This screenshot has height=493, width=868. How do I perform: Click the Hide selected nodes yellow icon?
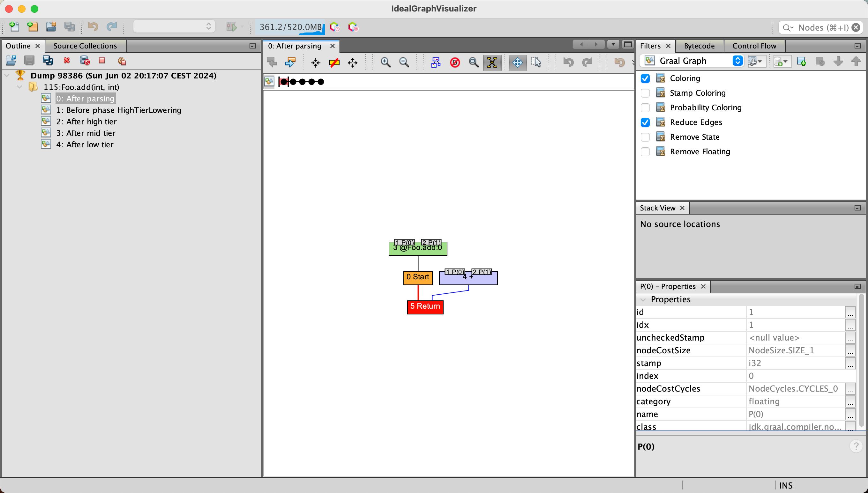(334, 63)
